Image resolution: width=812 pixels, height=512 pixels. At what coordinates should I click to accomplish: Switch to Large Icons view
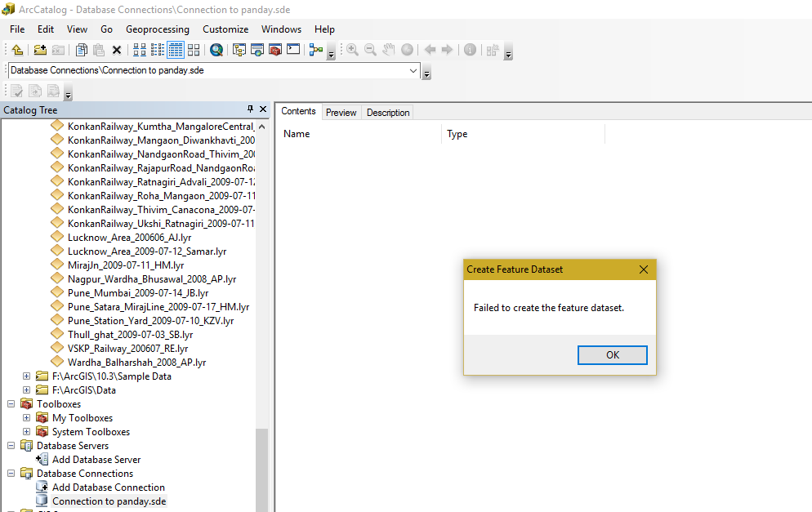pos(140,50)
